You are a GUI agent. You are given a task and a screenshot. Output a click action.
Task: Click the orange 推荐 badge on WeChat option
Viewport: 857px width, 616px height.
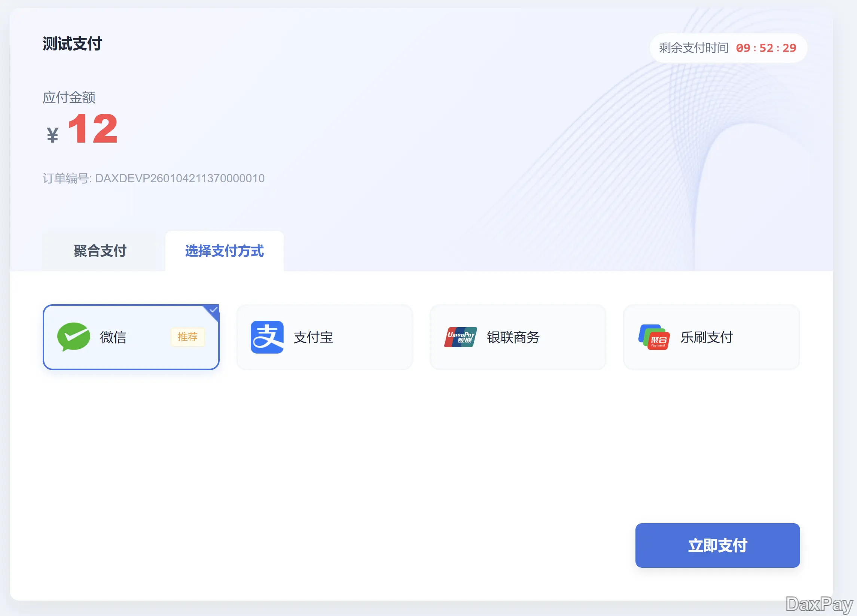pyautogui.click(x=188, y=338)
